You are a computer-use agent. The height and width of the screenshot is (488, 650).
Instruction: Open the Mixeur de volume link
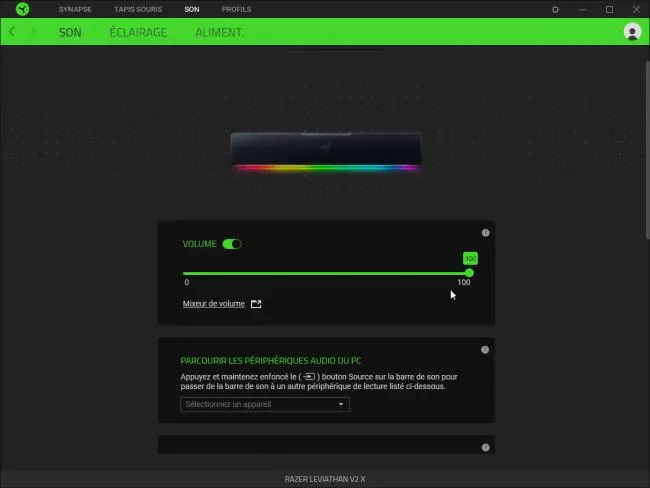[214, 304]
